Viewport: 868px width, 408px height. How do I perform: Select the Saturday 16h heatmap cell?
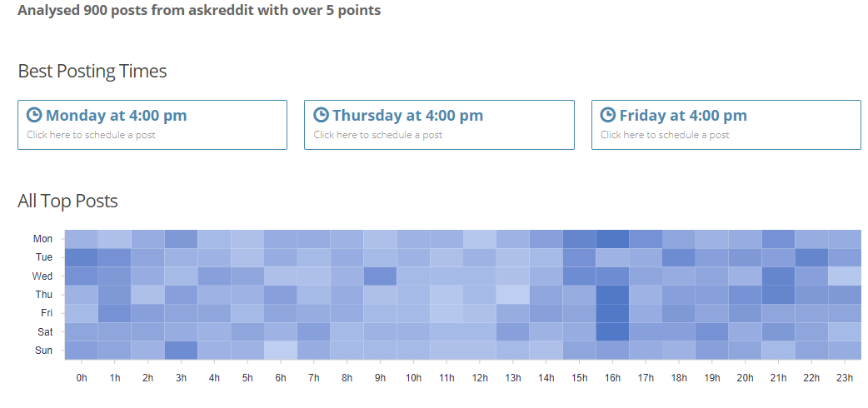[612, 331]
